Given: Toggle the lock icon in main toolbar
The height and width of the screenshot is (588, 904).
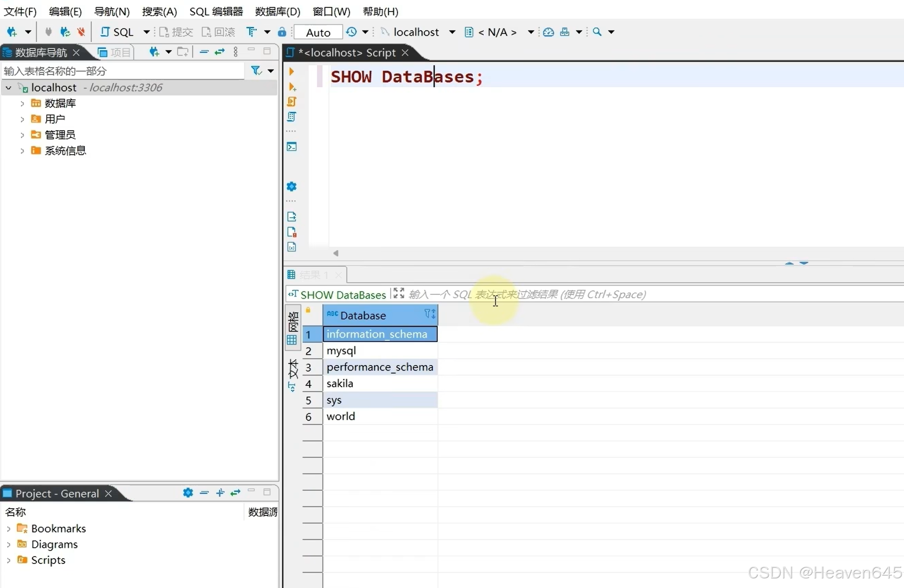Looking at the screenshot, I should [282, 32].
